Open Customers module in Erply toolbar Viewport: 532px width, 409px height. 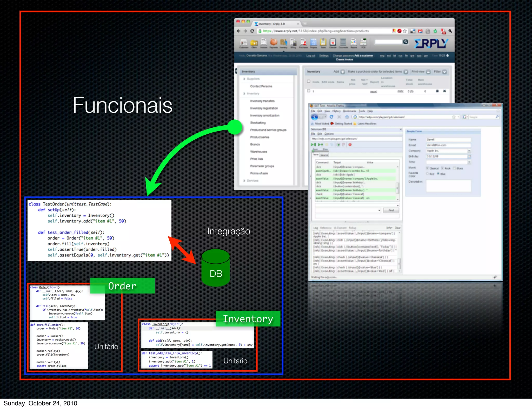pyautogui.click(x=243, y=43)
